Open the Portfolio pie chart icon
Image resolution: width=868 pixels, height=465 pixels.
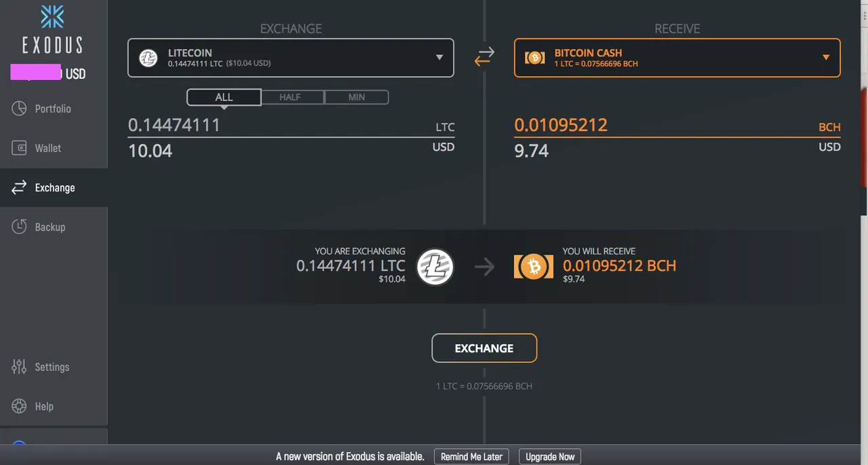coord(19,109)
